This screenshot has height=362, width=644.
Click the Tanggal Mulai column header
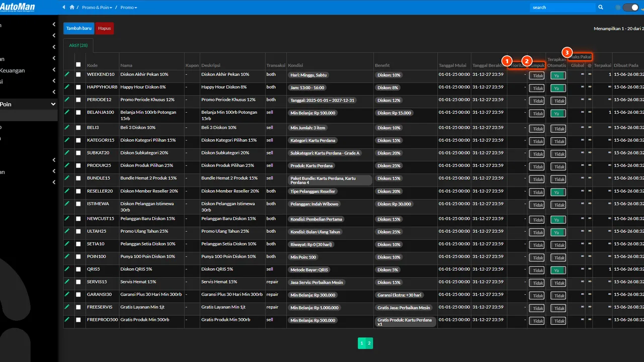pos(452,65)
